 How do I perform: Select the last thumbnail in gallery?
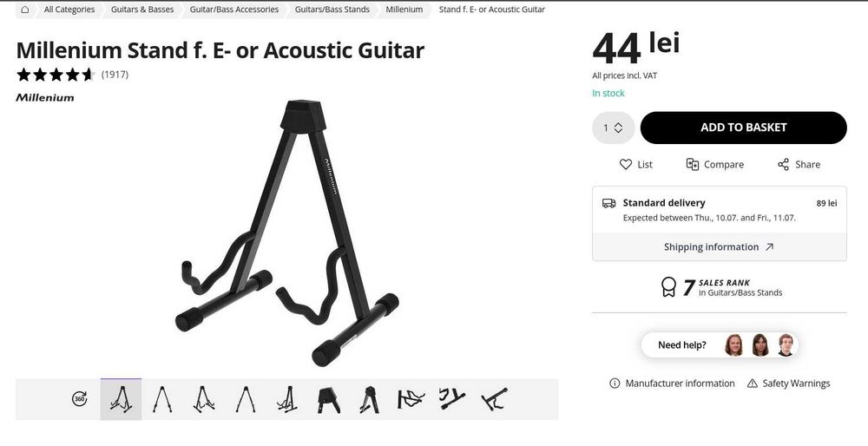(495, 399)
